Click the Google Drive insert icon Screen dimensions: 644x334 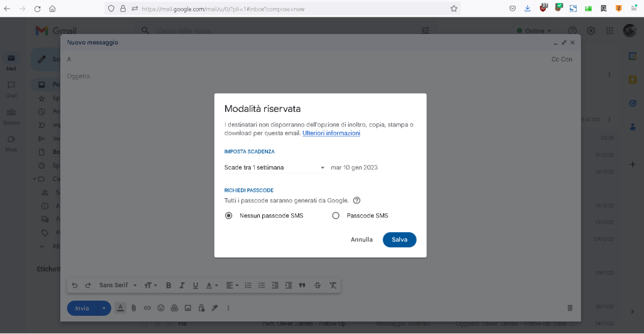(x=174, y=308)
